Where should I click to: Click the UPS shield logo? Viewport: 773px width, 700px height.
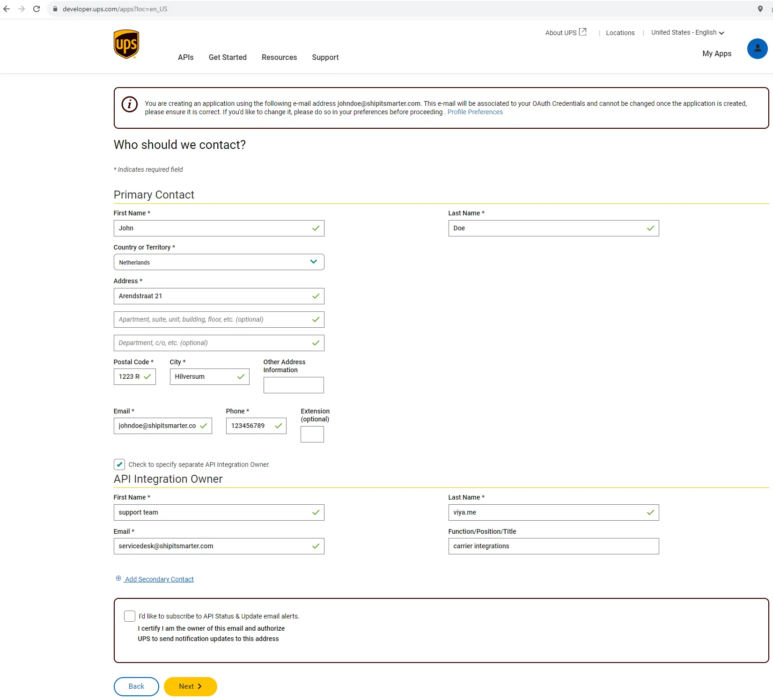coord(126,44)
